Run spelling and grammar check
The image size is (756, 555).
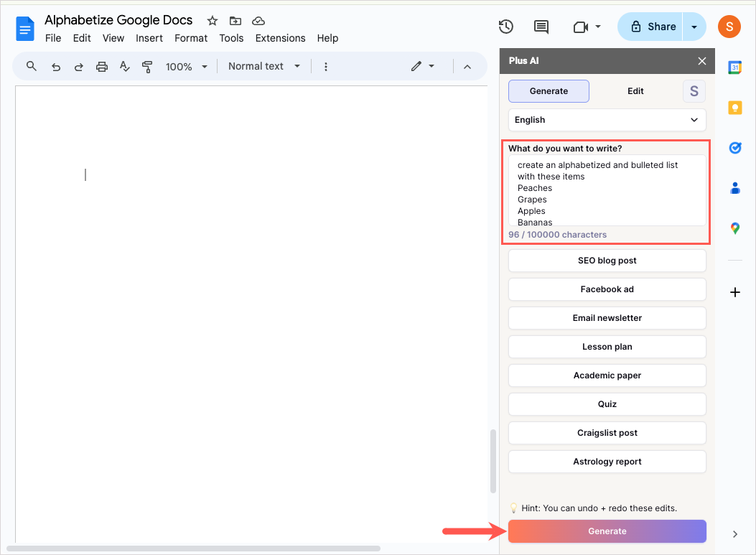[124, 67]
